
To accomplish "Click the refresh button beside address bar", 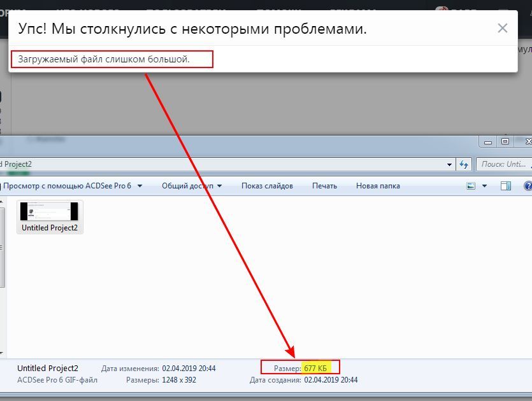I will coord(464,164).
